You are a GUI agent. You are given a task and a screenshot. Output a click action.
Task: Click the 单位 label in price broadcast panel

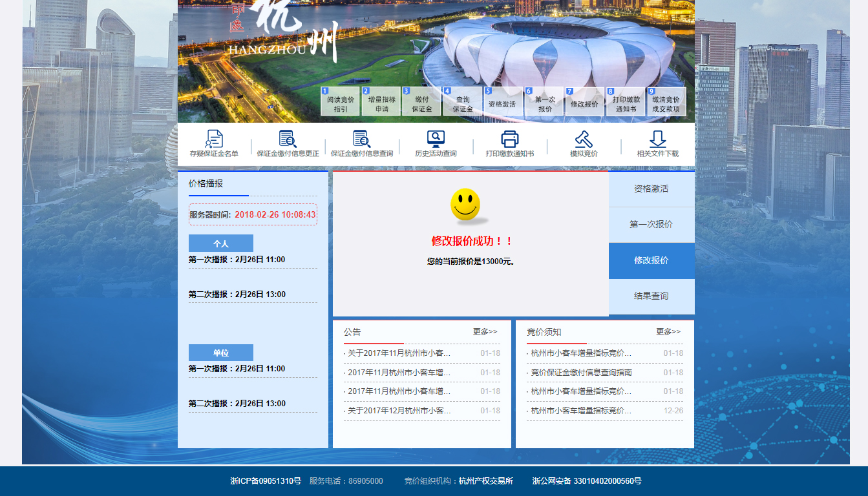[x=221, y=353]
